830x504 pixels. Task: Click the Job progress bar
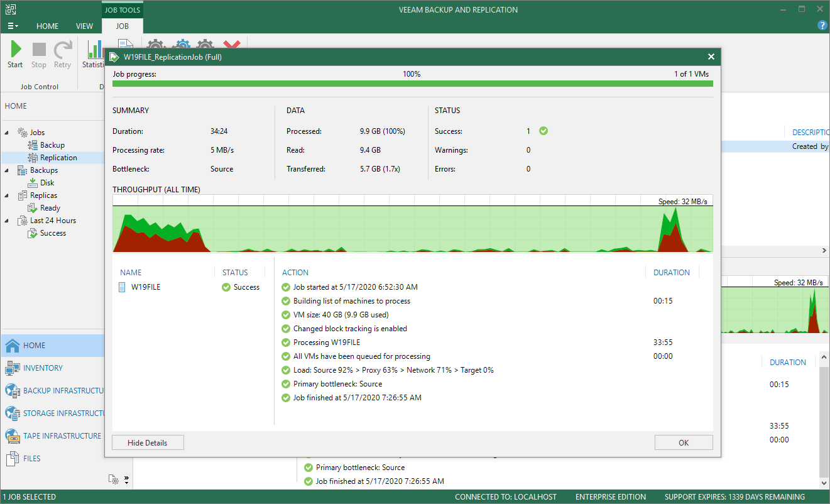[413, 83]
